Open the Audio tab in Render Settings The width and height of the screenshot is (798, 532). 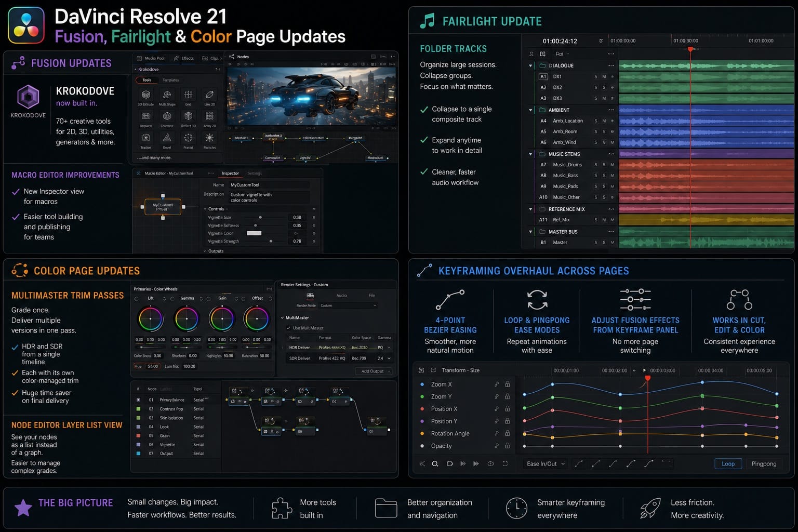pos(341,295)
